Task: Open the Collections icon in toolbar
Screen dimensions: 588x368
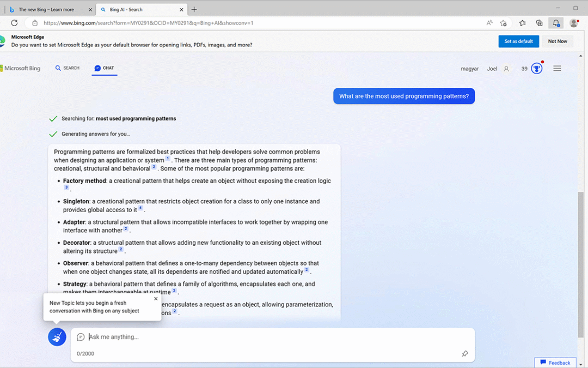Action: click(539, 23)
